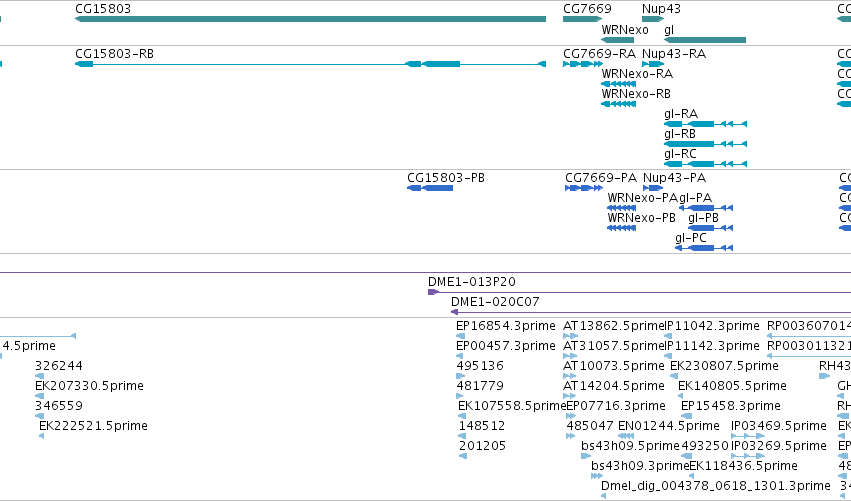Click EST EP15458.3prime

tap(731, 406)
